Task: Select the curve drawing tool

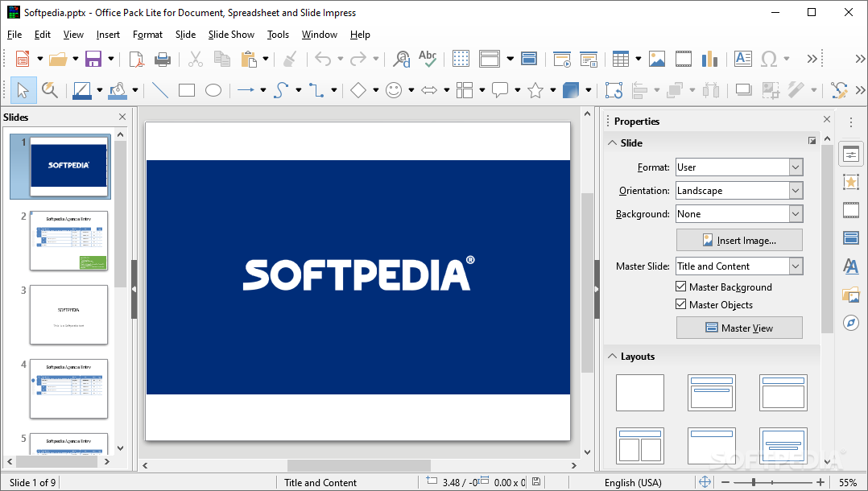Action: 281,90
